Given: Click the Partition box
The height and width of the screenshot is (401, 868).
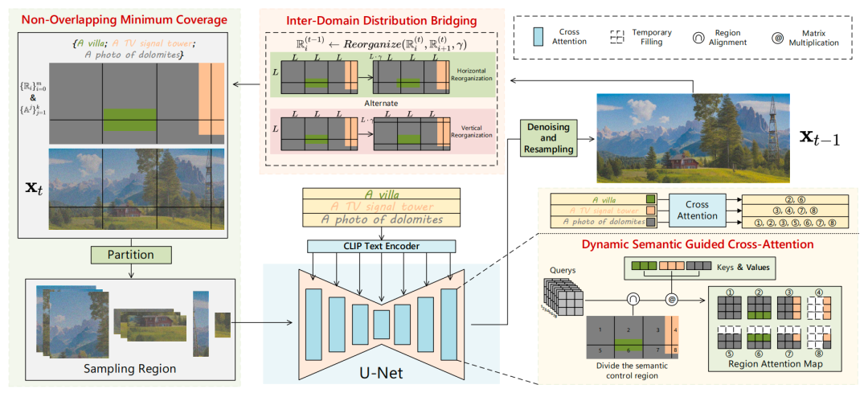Looking at the screenshot, I should tap(121, 254).
